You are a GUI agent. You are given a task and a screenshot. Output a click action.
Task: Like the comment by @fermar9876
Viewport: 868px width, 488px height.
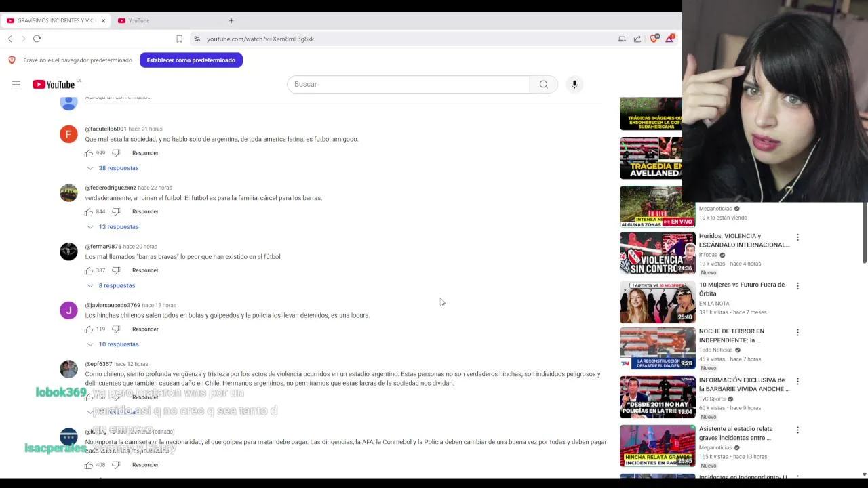point(89,270)
